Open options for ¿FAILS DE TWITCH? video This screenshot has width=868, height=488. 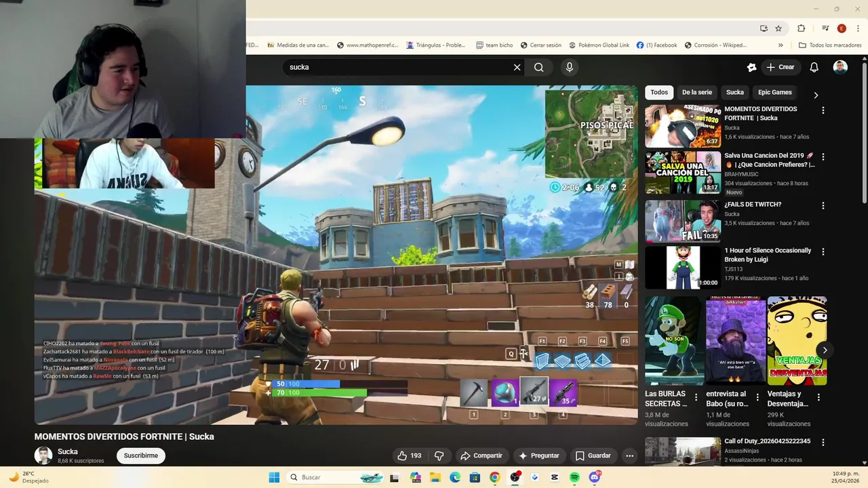point(823,205)
